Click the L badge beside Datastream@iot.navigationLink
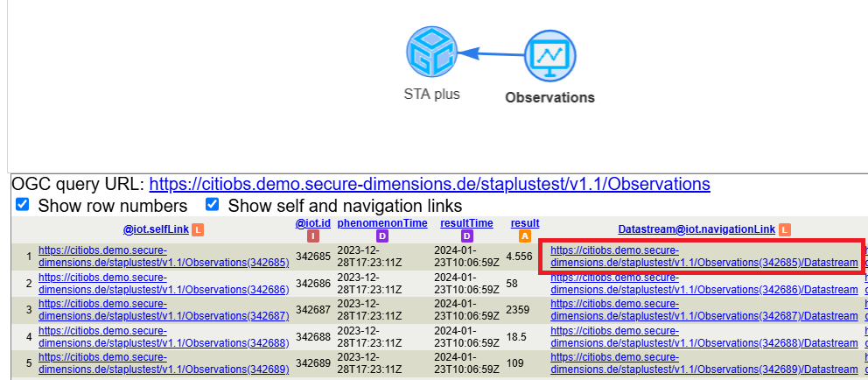This screenshot has height=380, width=868. click(x=784, y=229)
